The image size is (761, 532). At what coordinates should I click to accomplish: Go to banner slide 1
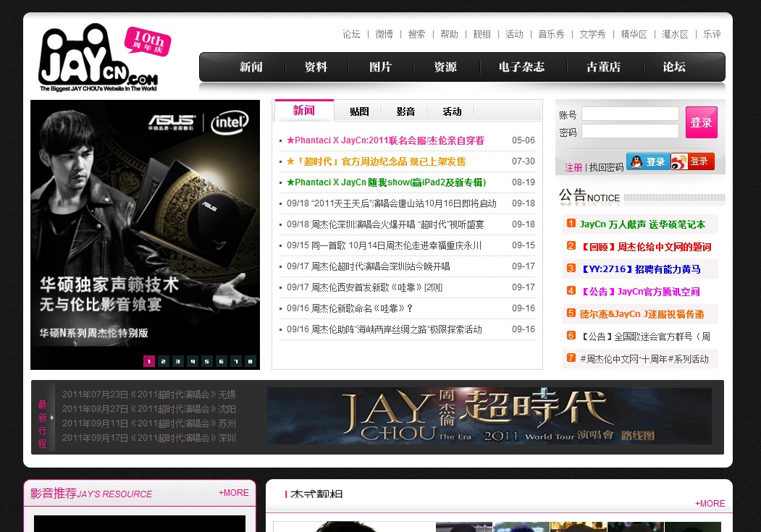tap(149, 361)
